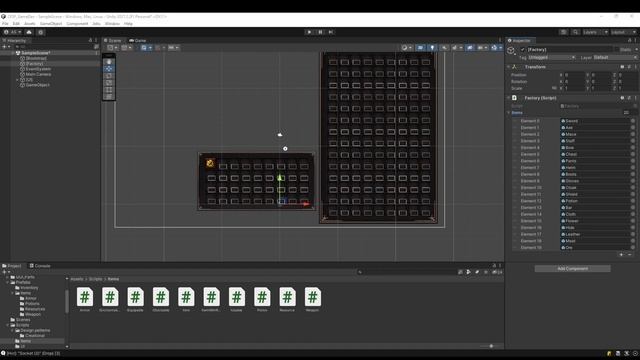This screenshot has height=360, width=640.
Task: Open the draw mode shading dropdown
Action: pos(407,48)
